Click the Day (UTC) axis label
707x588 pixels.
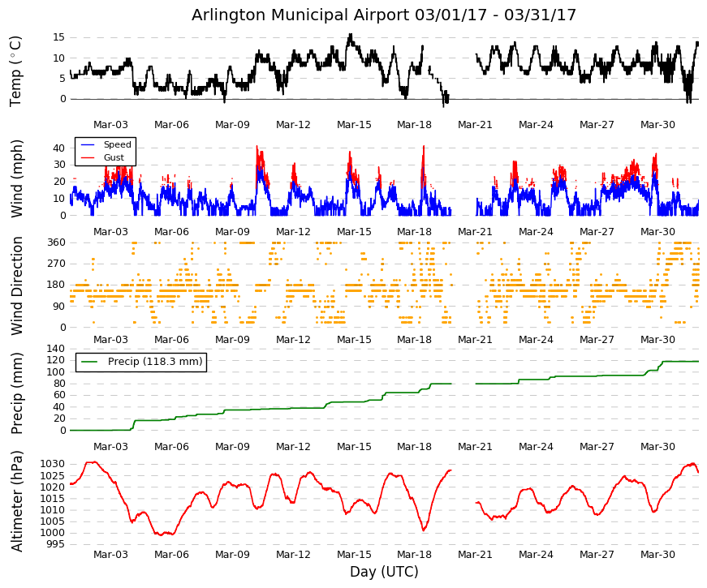click(384, 572)
